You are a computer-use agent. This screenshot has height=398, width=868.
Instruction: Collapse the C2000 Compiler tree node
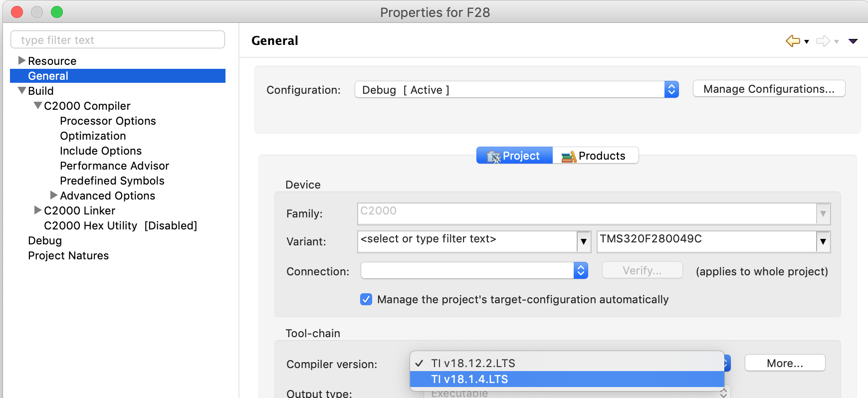(37, 105)
